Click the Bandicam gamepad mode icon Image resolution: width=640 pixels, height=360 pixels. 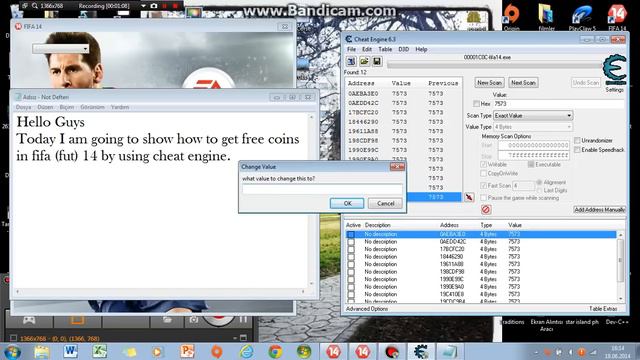coord(29,320)
